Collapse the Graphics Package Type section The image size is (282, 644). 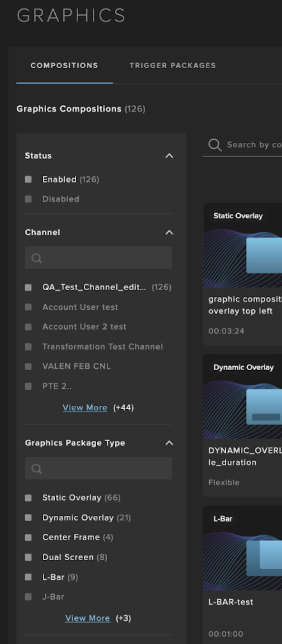click(x=169, y=443)
